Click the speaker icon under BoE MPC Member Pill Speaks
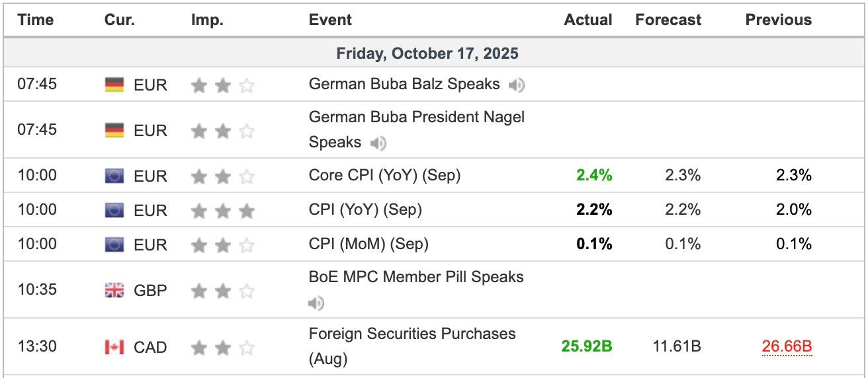This screenshot has height=378, width=868. point(316,303)
